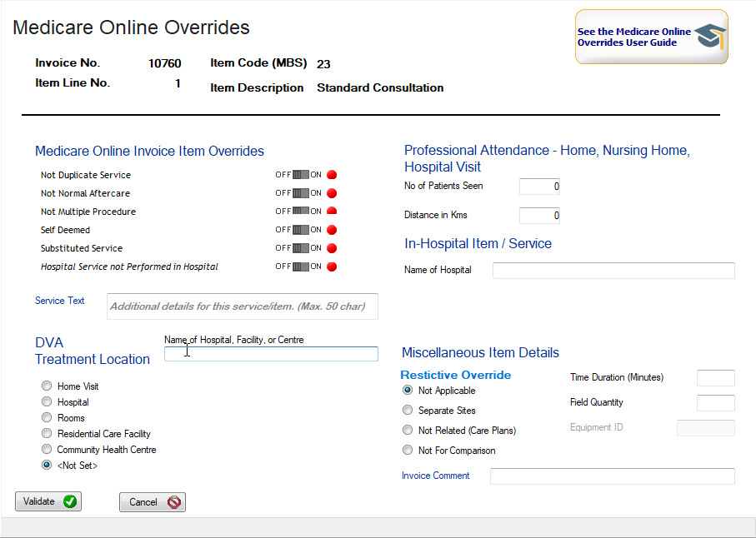This screenshot has width=756, height=538.
Task: Click the Validate button
Action: (48, 501)
